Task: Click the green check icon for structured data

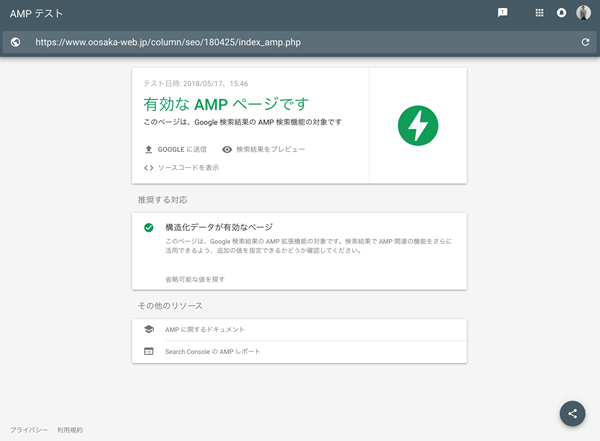Action: click(148, 227)
